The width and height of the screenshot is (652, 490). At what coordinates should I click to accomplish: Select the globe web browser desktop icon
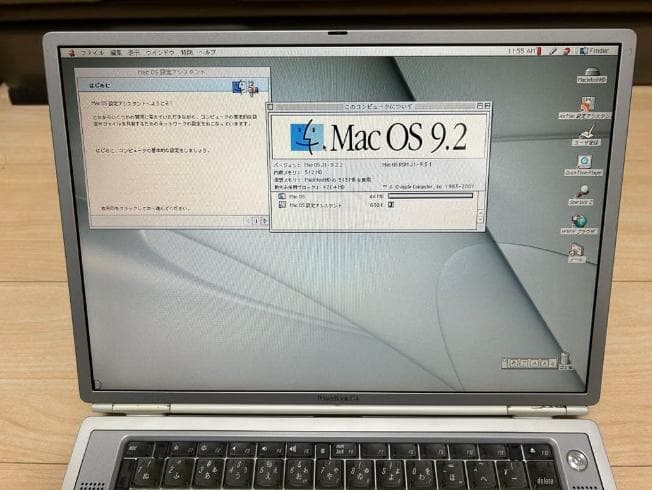[579, 224]
